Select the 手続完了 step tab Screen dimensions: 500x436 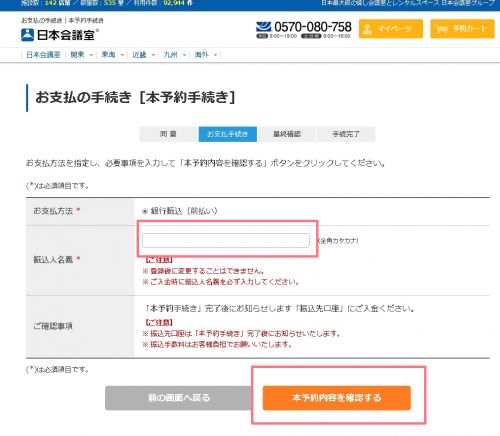pyautogui.click(x=346, y=134)
